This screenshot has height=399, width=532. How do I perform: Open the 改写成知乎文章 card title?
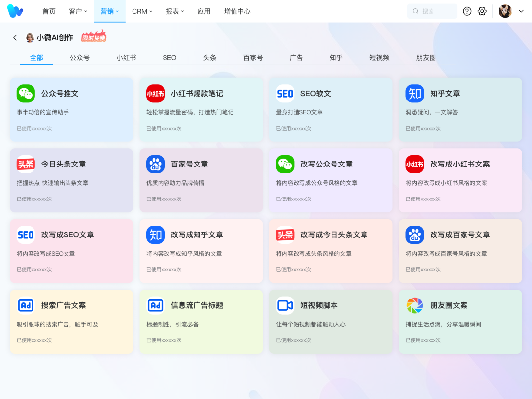coord(197,235)
